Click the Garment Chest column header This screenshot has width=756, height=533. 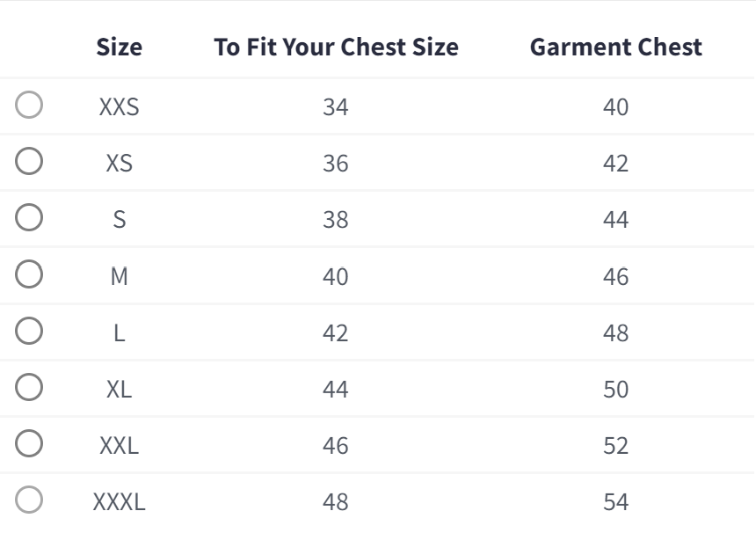(x=615, y=47)
